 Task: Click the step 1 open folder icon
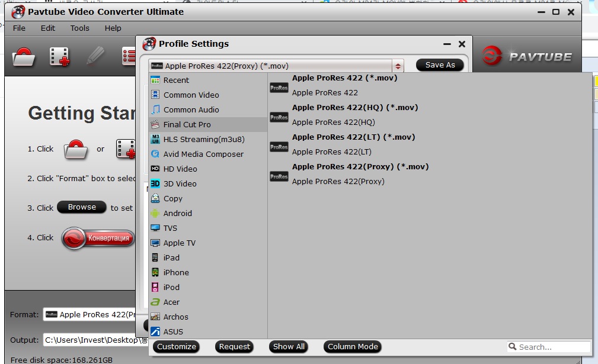[x=75, y=149]
